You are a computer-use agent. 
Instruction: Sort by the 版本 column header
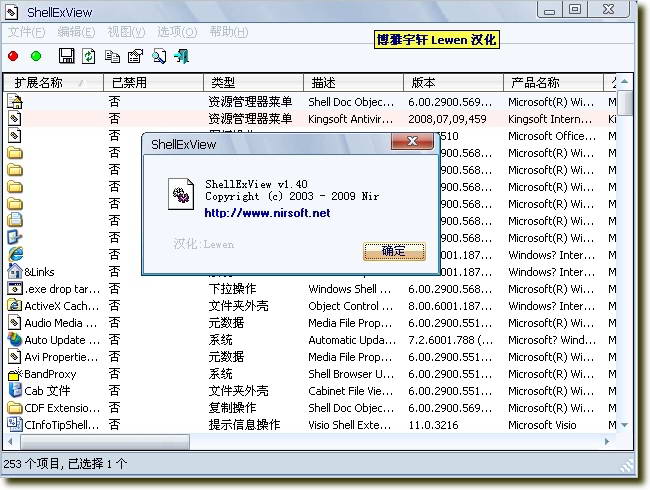(454, 82)
